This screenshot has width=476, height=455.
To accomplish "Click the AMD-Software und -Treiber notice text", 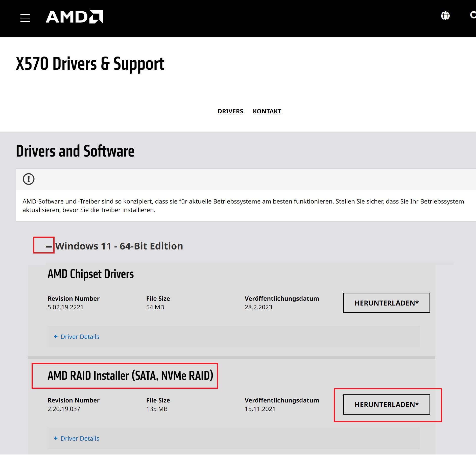I will (x=243, y=206).
